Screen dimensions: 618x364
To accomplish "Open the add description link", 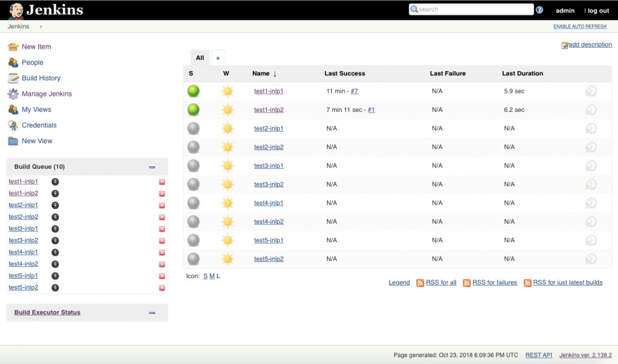I will pos(590,44).
